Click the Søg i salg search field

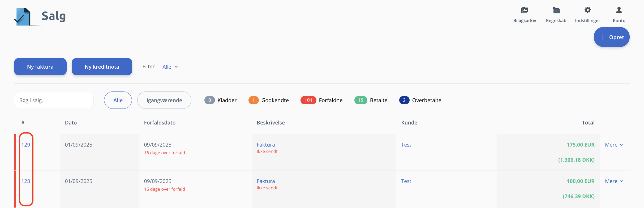(x=54, y=100)
